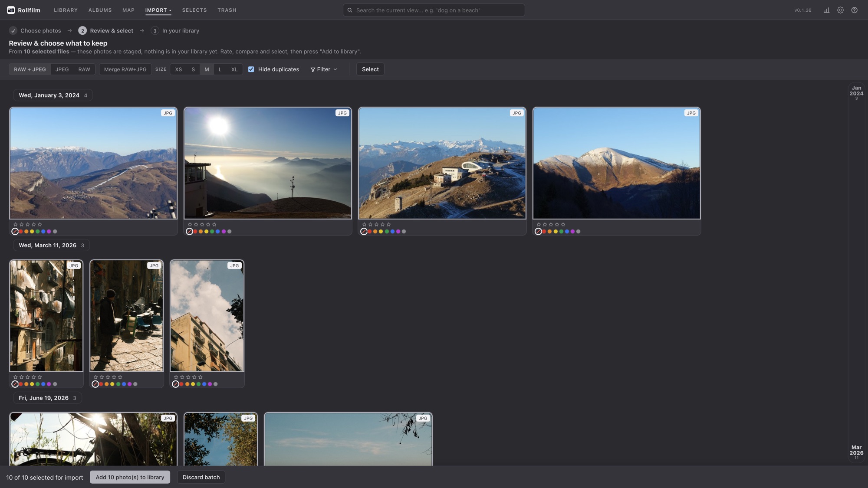Open the Trash tab

point(227,10)
